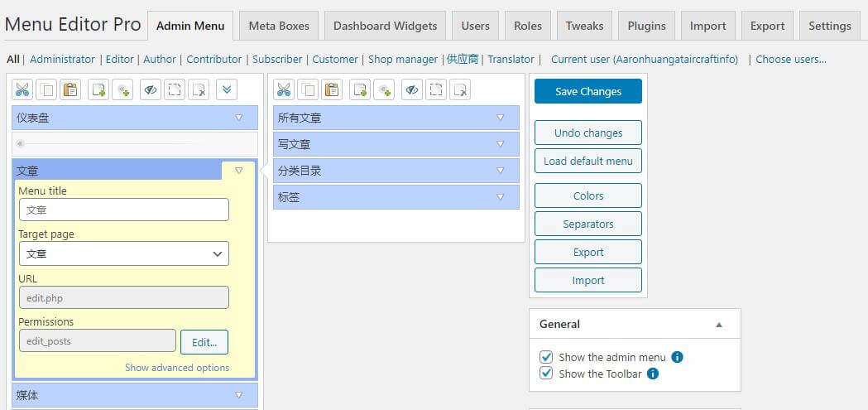
Task: Click the dashed-box hide icon in submenu toolbar
Action: [x=436, y=89]
